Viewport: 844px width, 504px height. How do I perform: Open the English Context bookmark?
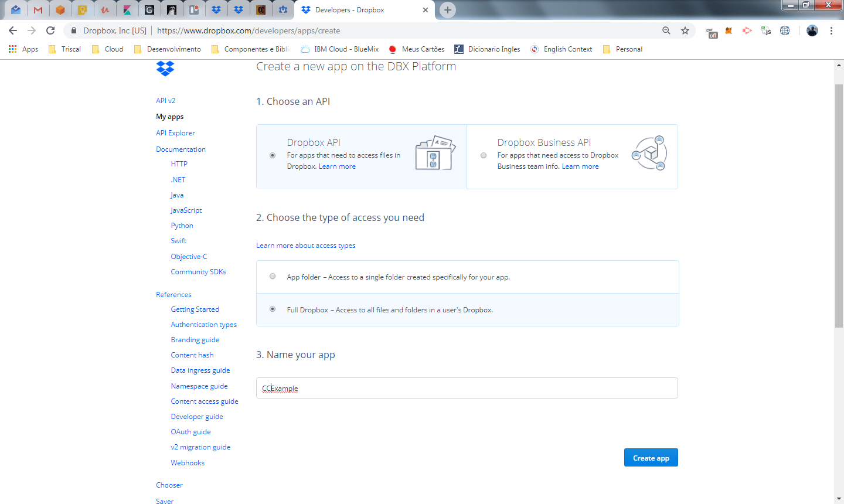561,49
